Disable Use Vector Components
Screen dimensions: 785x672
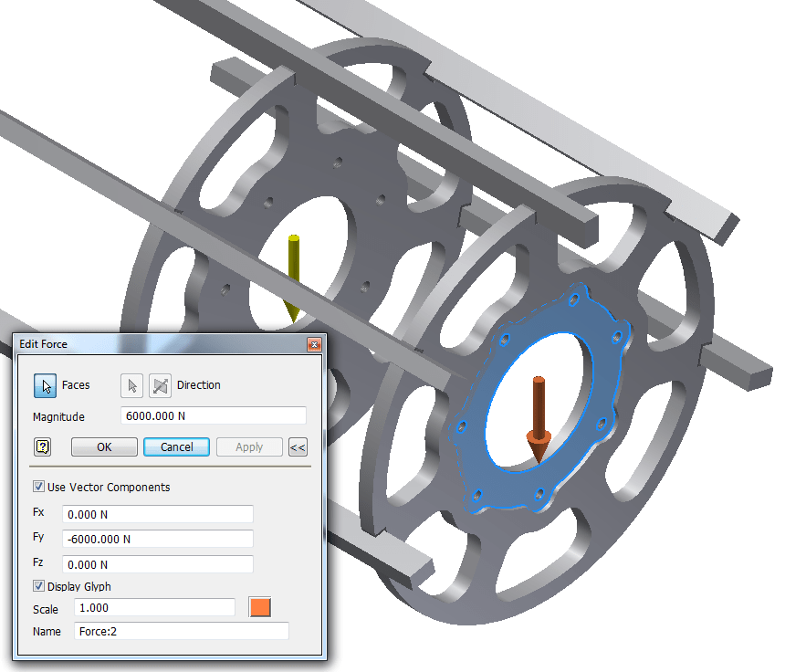tap(38, 486)
